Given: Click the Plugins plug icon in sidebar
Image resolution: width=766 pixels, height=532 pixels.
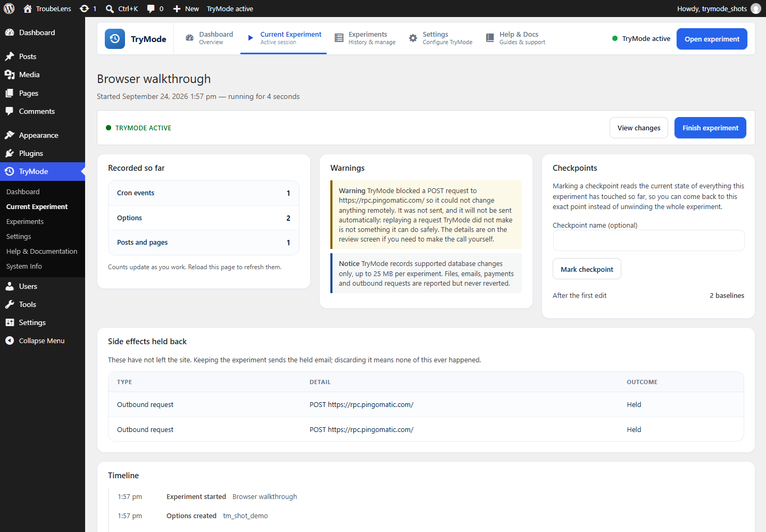Looking at the screenshot, I should pos(10,153).
